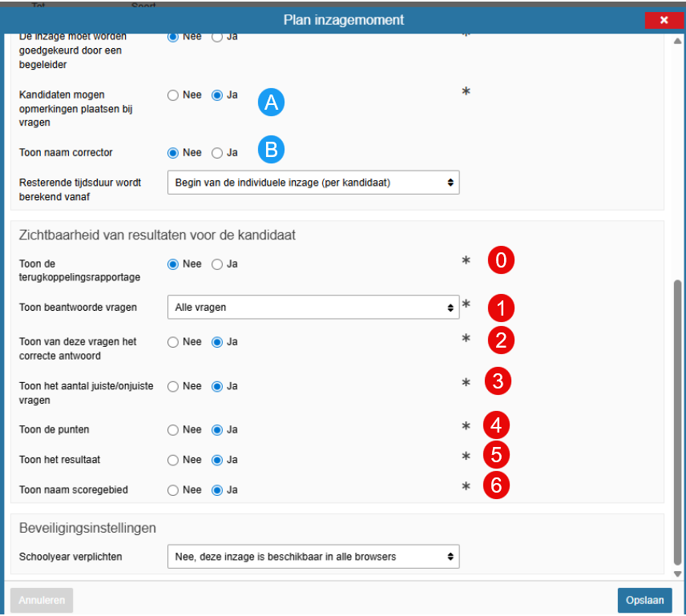The image size is (686, 616).
Task: Click the Toon beantwoorde vragen label
Action: click(78, 308)
